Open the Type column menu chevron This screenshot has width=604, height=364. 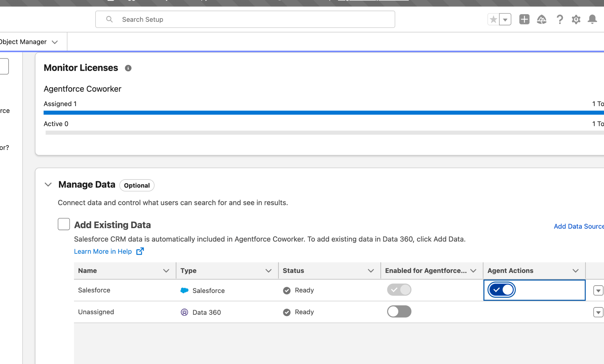click(x=268, y=271)
